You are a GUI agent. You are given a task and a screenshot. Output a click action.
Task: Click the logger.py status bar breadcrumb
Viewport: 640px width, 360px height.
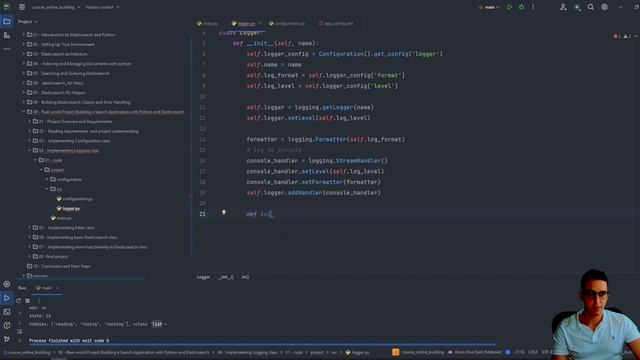[x=358, y=352]
